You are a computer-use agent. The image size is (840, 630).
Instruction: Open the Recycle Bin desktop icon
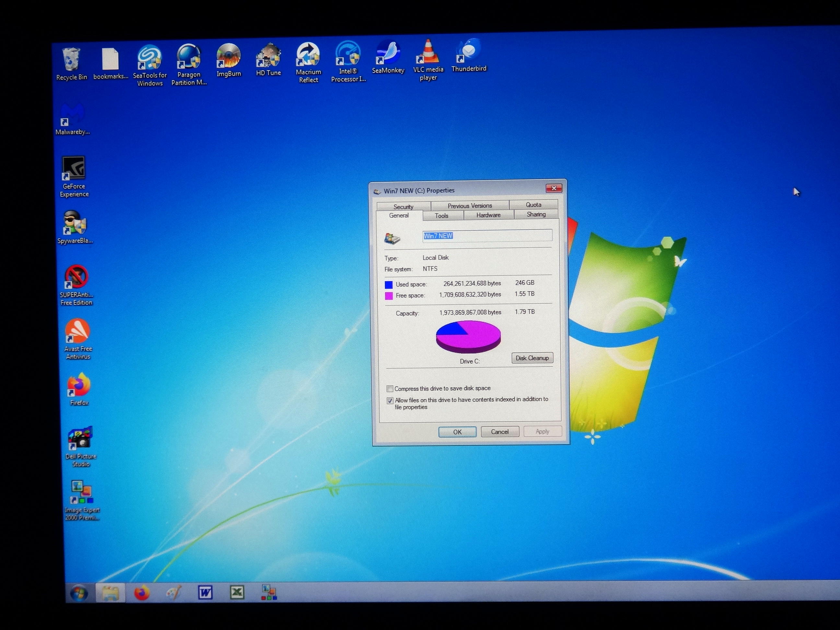tap(71, 64)
